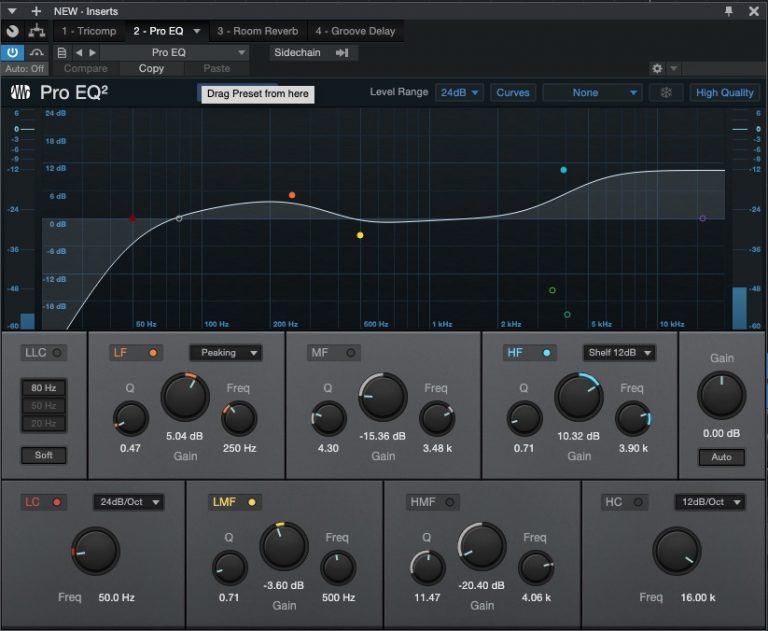Open the LC 24dB/Oct slope dropdown
The height and width of the screenshot is (631, 768).
pyautogui.click(x=128, y=502)
